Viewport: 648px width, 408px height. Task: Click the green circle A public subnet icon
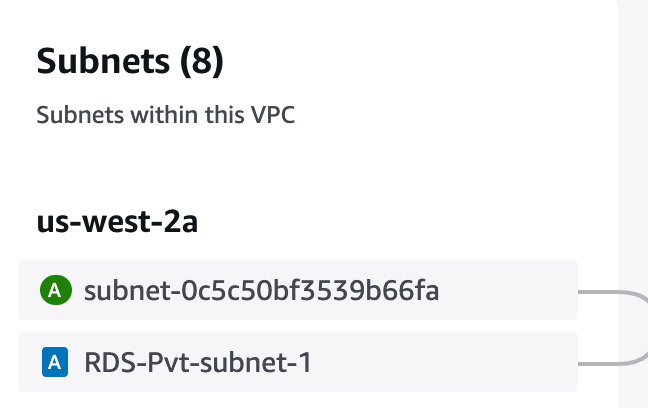(x=56, y=290)
